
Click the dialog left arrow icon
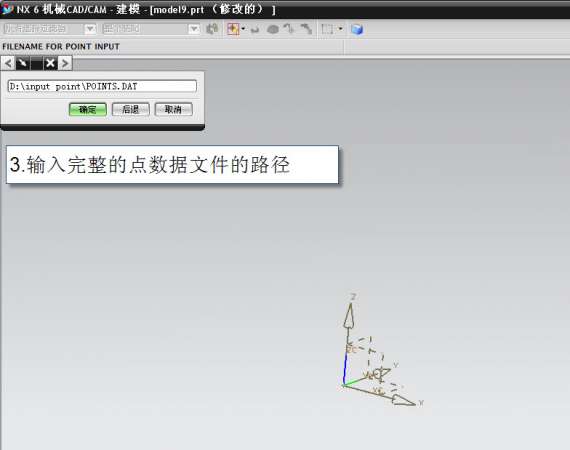point(8,63)
